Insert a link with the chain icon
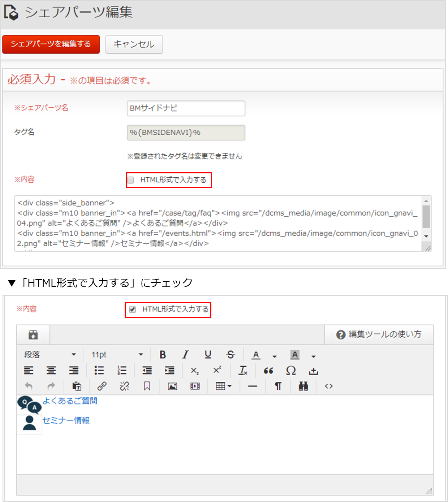Image resolution: width=448 pixels, height=502 pixels. tap(102, 386)
